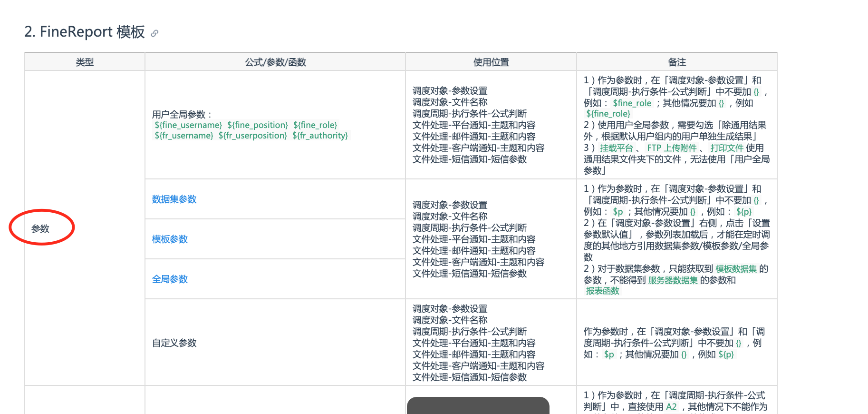Viewport: 868px width, 414px height.
Task: Click the 用户全局参数 label
Action: coord(182,115)
